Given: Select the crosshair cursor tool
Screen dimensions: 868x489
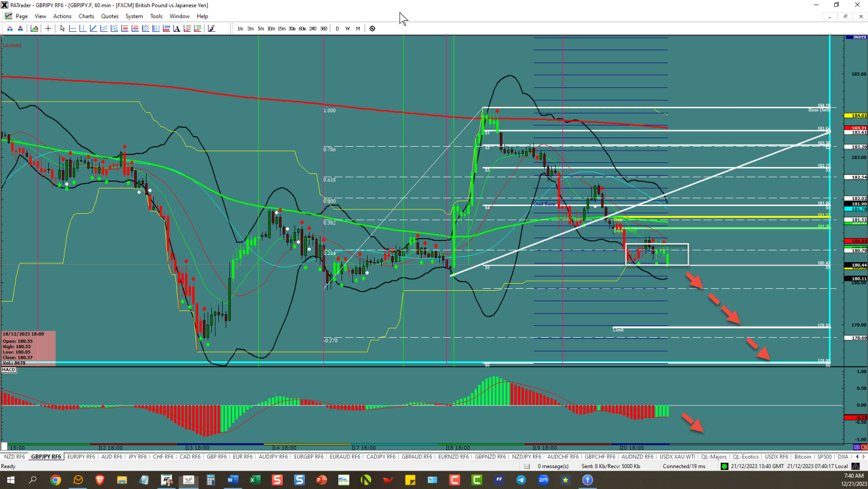Looking at the screenshot, I should 48,29.
